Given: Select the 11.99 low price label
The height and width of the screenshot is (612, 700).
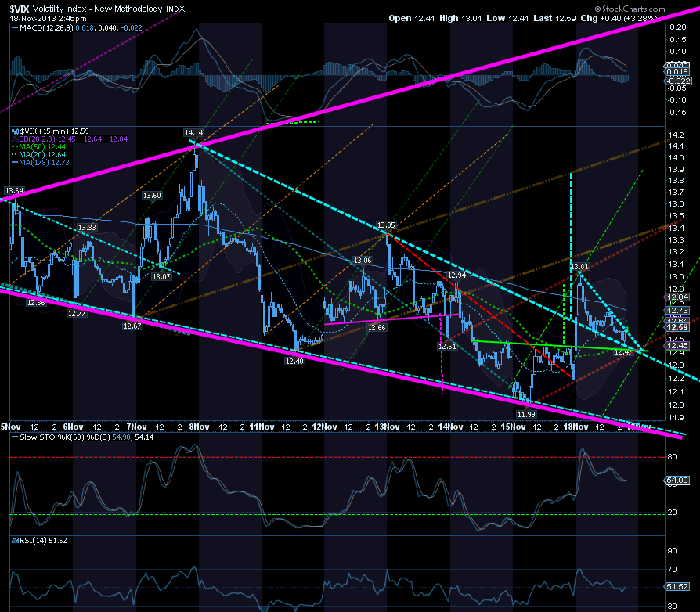Looking at the screenshot, I should pyautogui.click(x=526, y=415).
